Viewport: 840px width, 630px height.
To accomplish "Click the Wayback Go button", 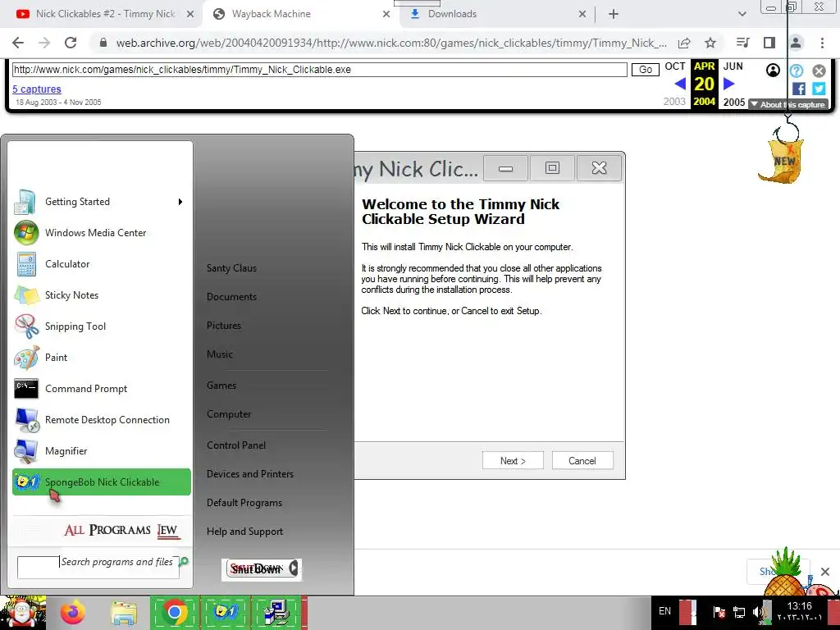I will click(x=646, y=70).
